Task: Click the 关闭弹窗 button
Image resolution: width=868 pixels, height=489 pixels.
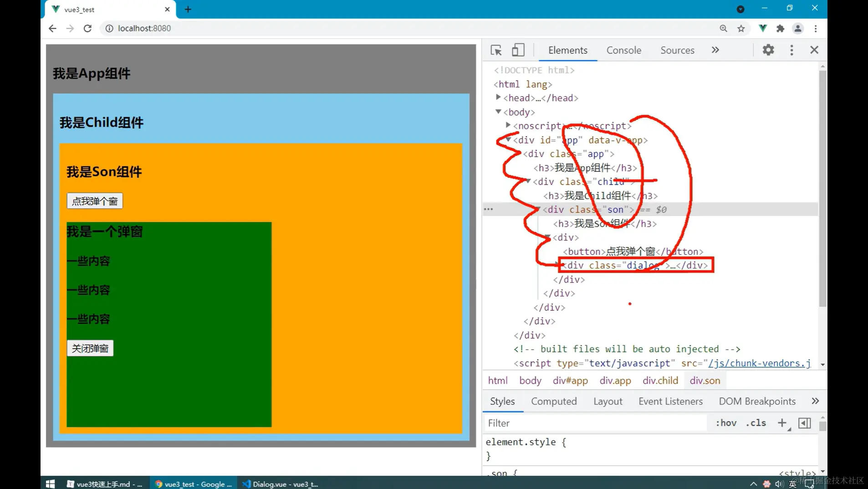Action: click(90, 348)
